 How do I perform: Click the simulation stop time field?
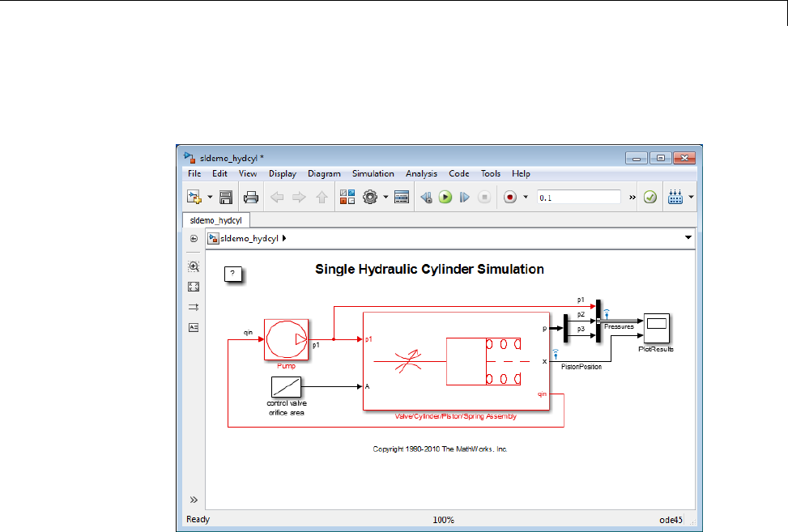577,197
